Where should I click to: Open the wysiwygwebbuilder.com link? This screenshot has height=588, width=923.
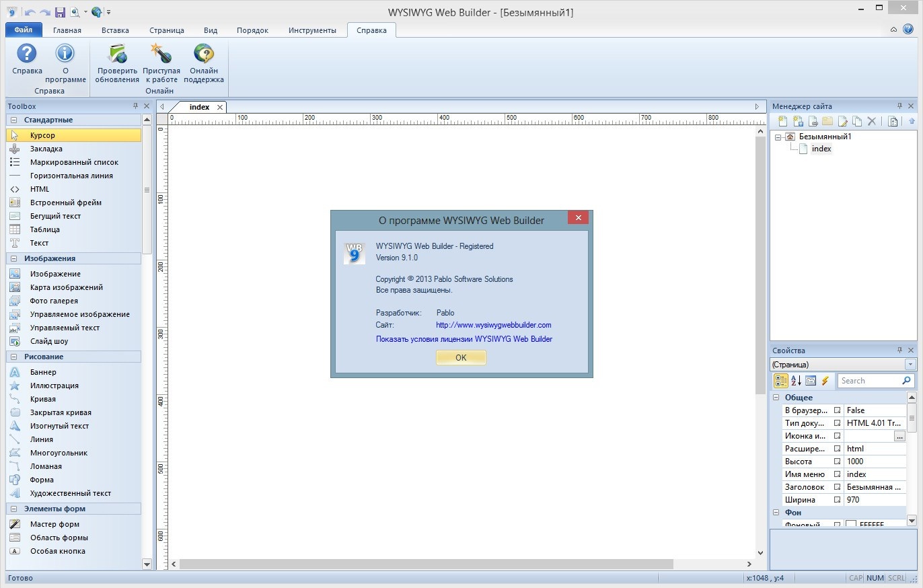pos(494,325)
